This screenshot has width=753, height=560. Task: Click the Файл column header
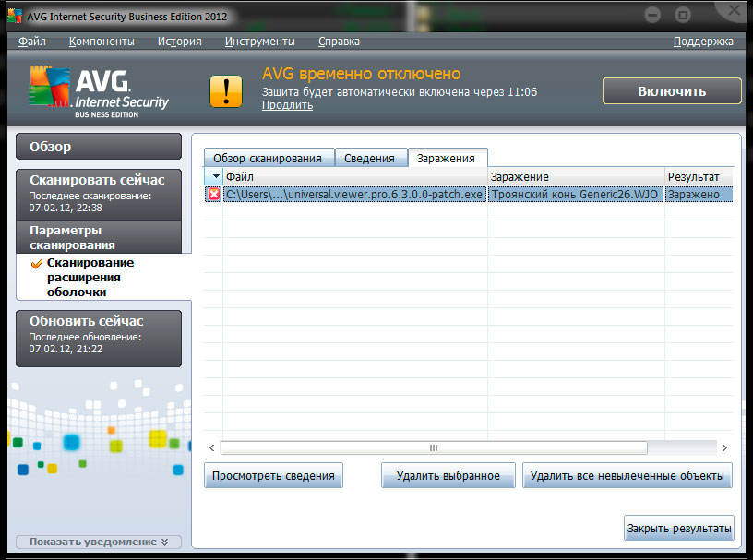355,176
